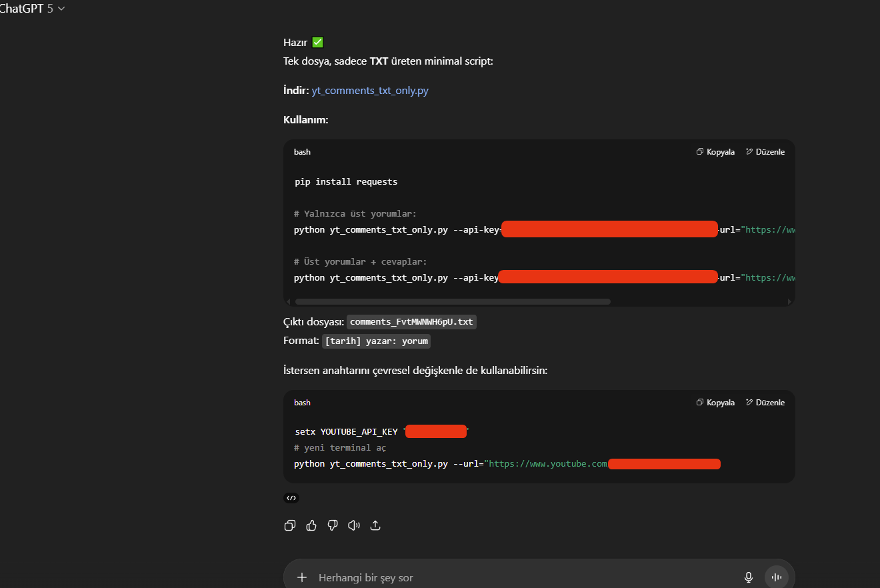Share the response with the share icon
The image size is (880, 588).
pos(375,525)
